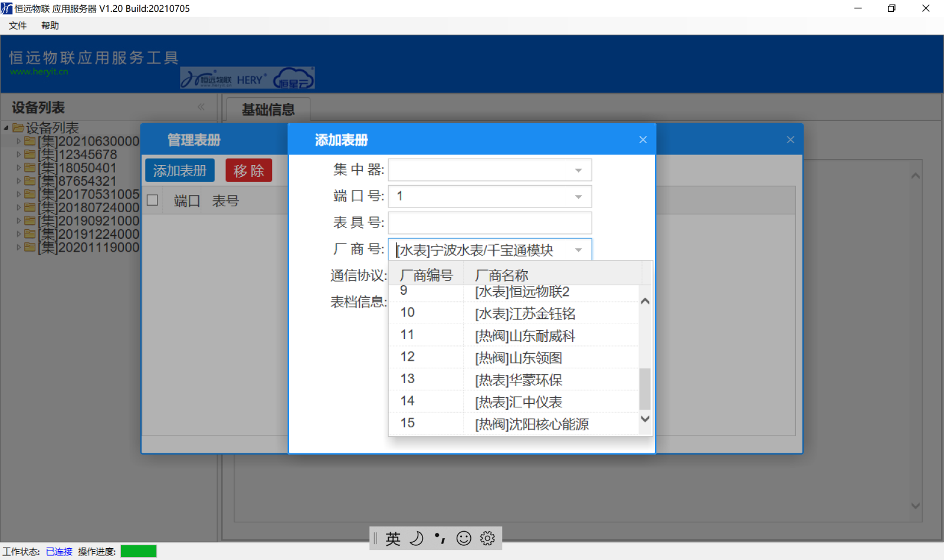Close the 添加表册 dialog
The height and width of the screenshot is (560, 944).
pos(643,140)
